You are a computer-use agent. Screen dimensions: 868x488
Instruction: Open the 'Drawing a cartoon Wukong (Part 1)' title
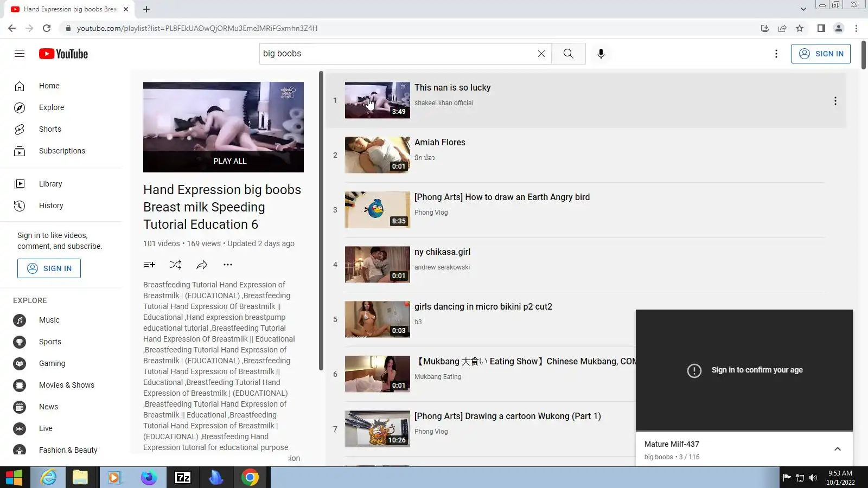tap(508, 416)
